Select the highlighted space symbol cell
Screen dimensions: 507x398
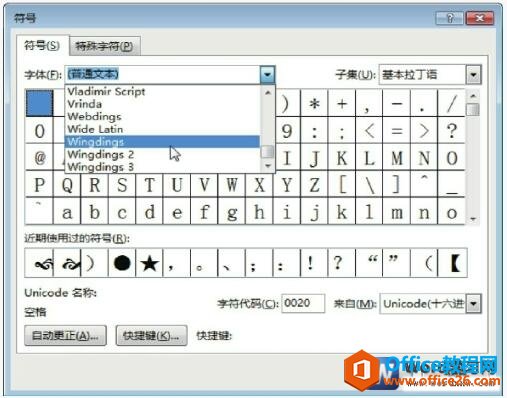(39, 103)
